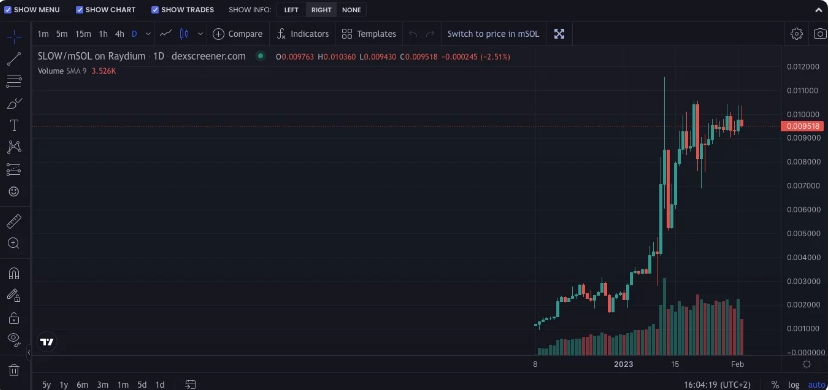This screenshot has width=829, height=390.
Task: Switch to the 1m interval
Action: tap(43, 34)
